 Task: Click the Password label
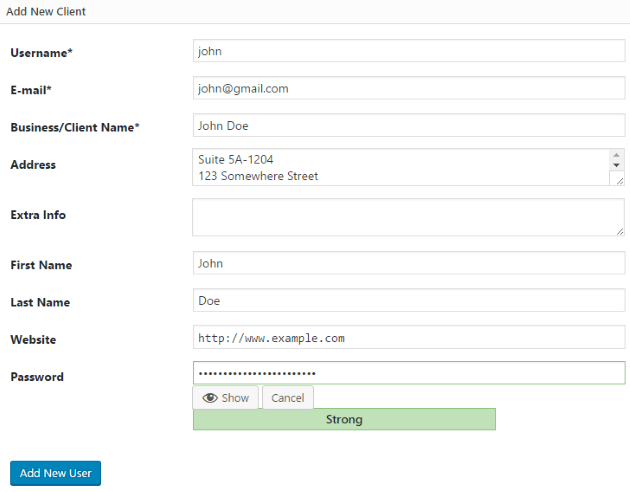[37, 377]
